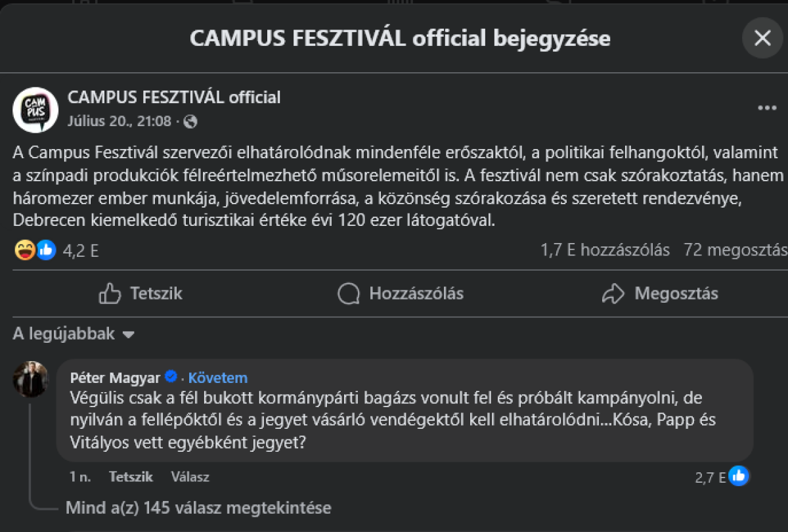Click the comment's blue like reaction icon

(739, 476)
